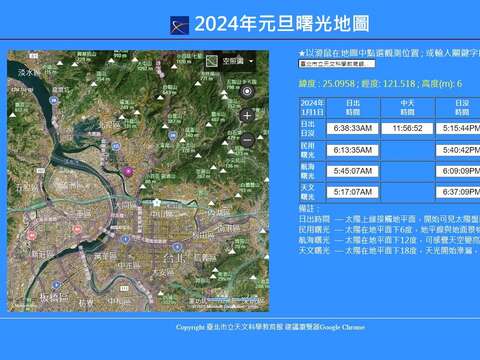Open the 空照圖 map style dropdown
Viewport: 480px width, 360px height.
coord(238,61)
